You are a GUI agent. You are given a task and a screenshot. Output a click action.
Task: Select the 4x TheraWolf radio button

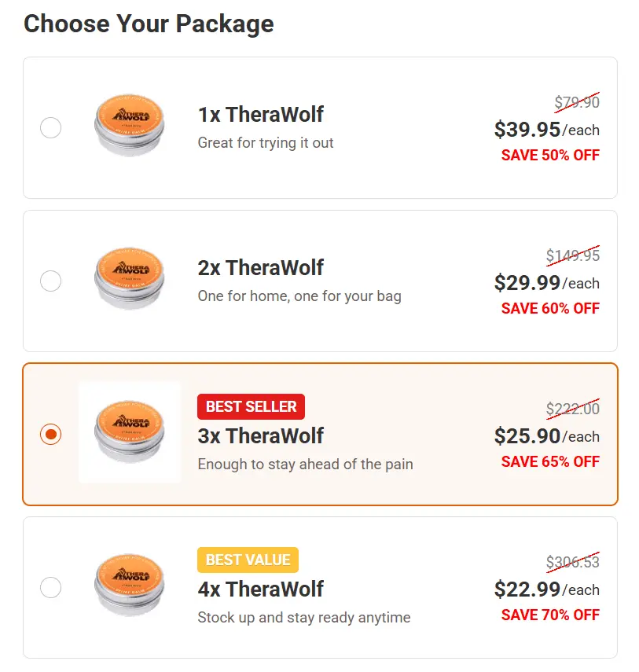click(50, 588)
